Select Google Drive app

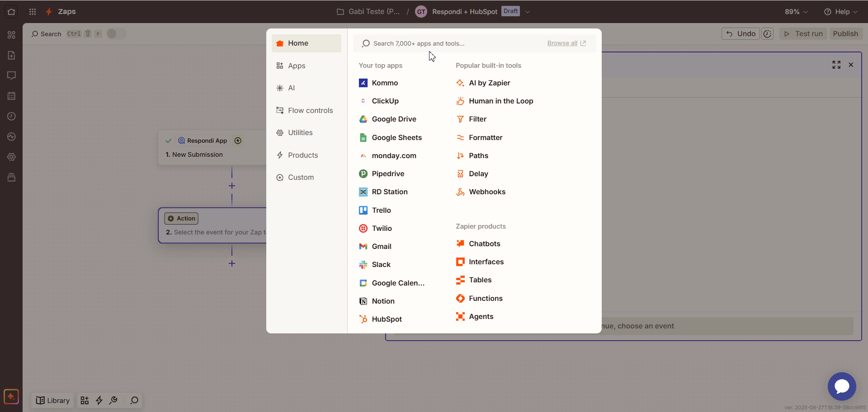point(387,119)
